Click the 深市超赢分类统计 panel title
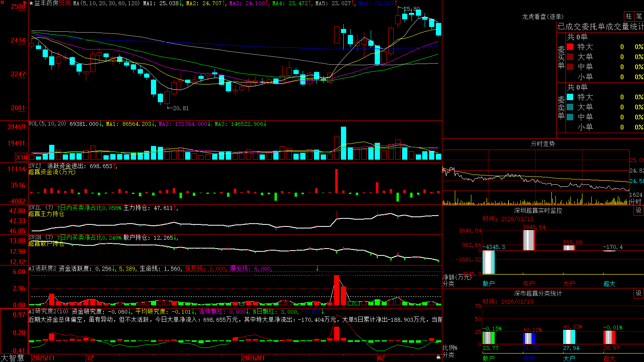This screenshot has height=362, width=644. pyautogui.click(x=538, y=293)
